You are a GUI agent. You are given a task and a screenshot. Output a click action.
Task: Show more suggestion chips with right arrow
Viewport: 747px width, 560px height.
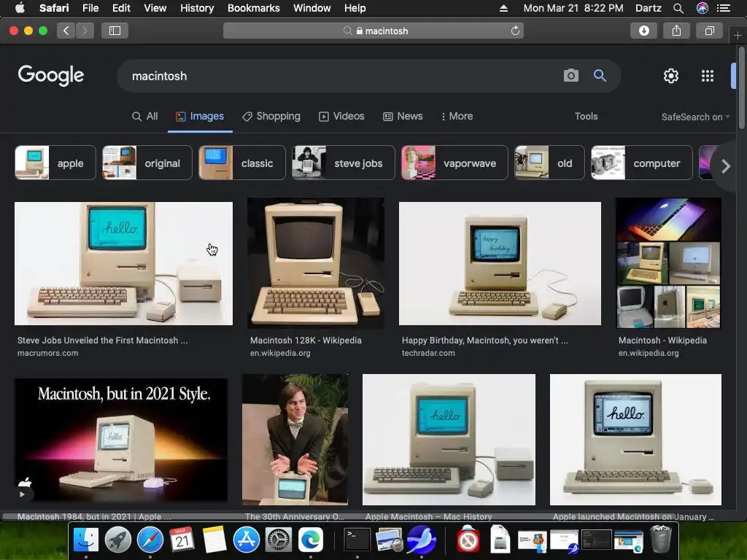725,166
